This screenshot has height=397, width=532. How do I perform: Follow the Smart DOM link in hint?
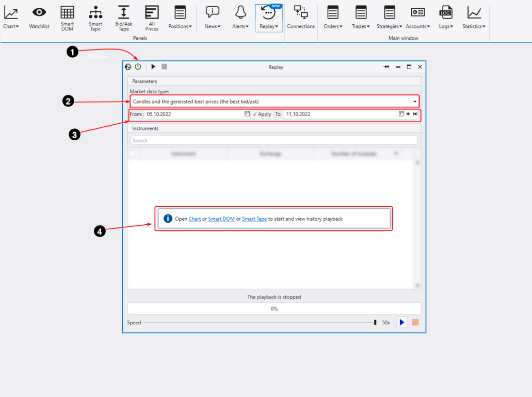pyautogui.click(x=221, y=219)
